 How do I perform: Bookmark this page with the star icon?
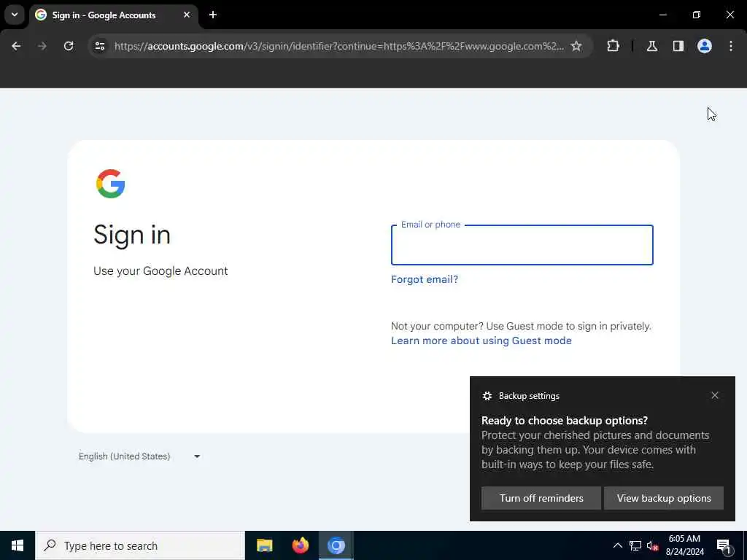tap(576, 46)
